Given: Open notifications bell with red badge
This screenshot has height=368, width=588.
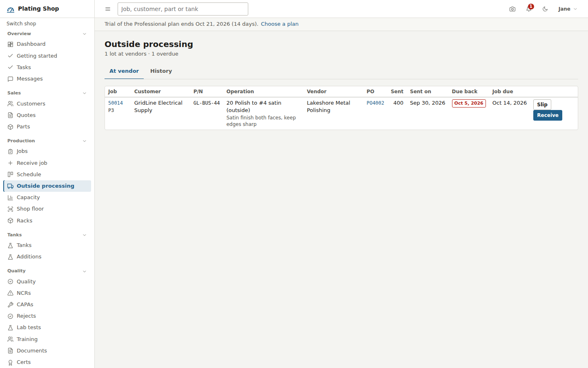Looking at the screenshot, I should pos(529,9).
